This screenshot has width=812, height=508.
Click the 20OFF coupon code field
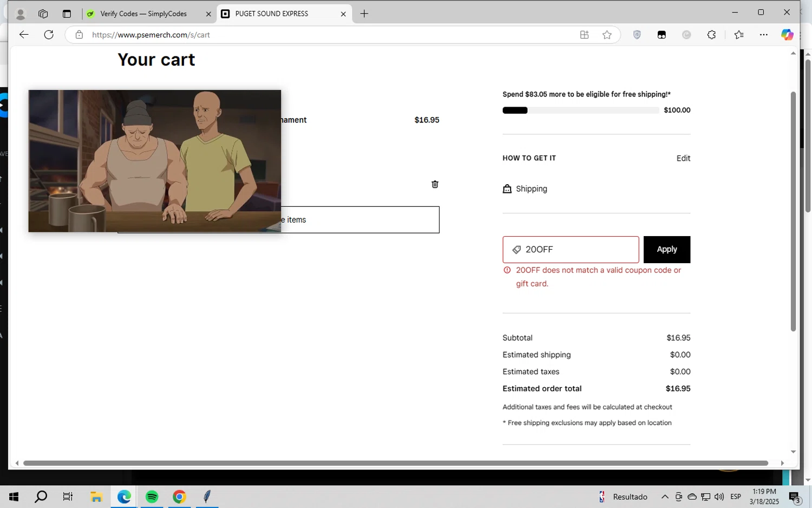(x=571, y=250)
